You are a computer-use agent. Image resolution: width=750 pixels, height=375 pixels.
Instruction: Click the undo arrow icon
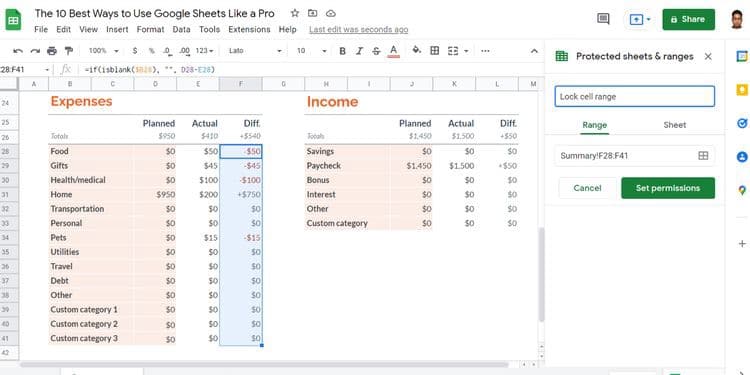click(18, 51)
